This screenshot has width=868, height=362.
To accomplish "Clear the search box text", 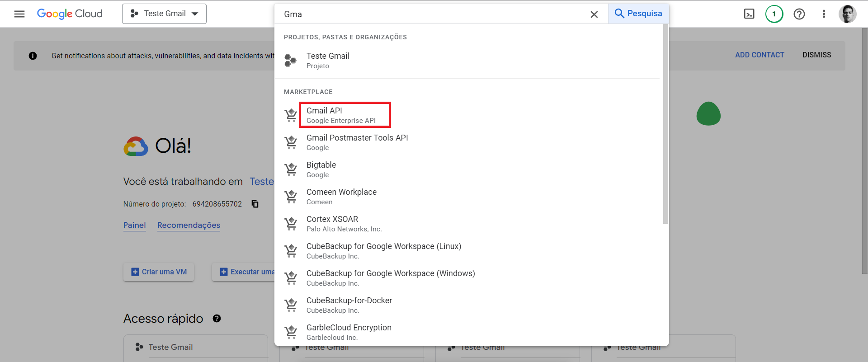I will 594,14.
